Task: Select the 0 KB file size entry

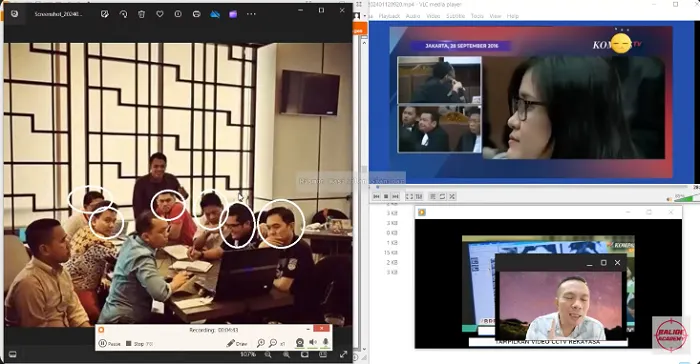Action: (x=392, y=233)
